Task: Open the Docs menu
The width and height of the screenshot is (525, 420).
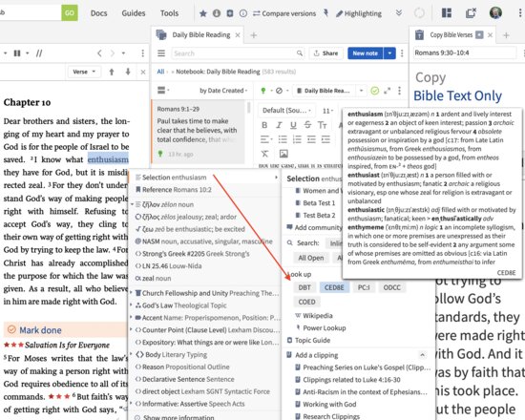Action: pos(98,13)
